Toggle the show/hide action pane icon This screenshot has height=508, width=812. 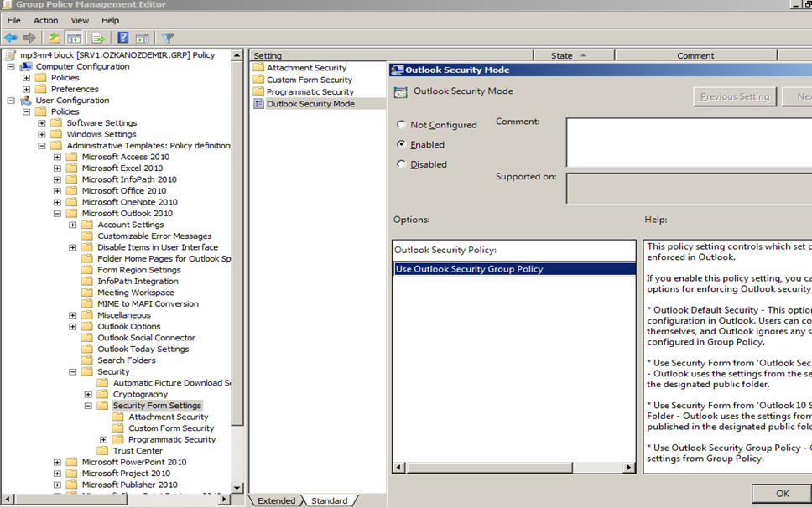[x=142, y=38]
